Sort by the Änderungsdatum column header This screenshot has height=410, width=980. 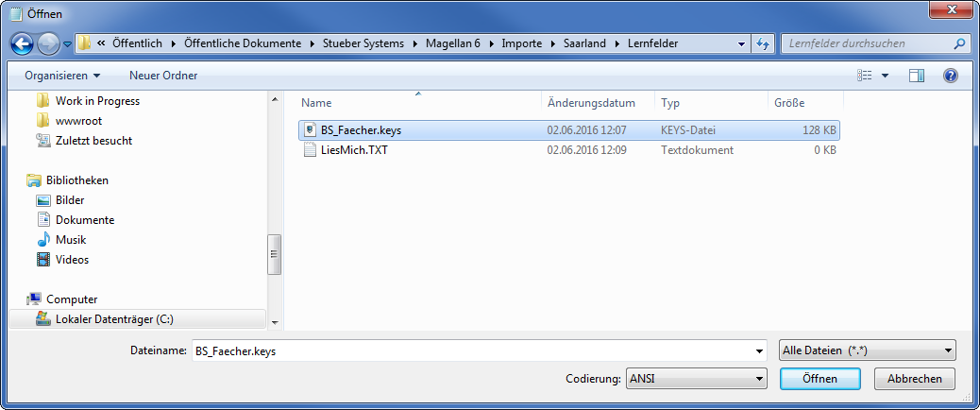click(591, 103)
